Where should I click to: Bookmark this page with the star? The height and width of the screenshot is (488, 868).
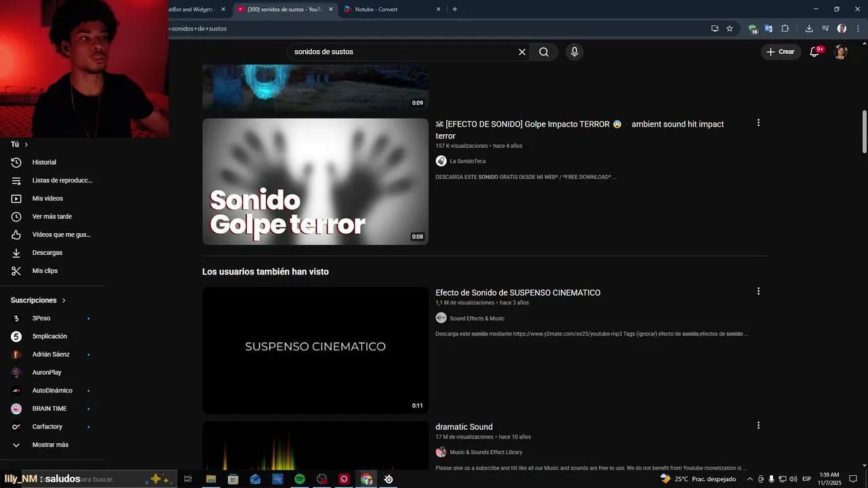(730, 28)
